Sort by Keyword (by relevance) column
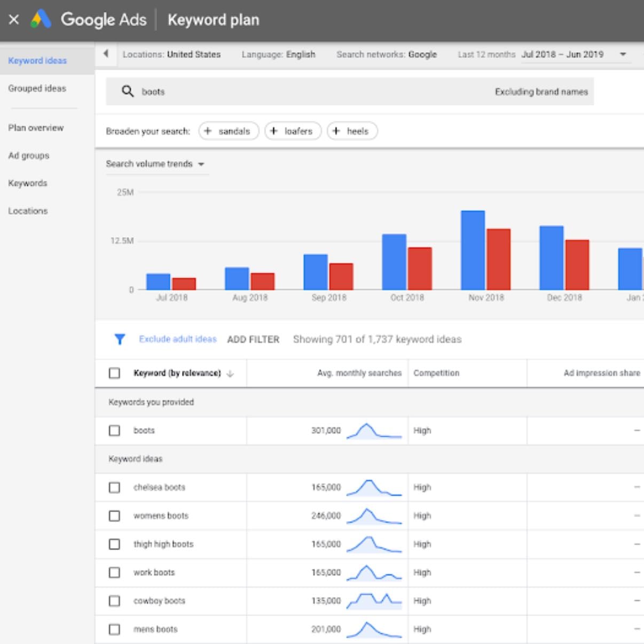Image resolution: width=644 pixels, height=644 pixels. (177, 373)
